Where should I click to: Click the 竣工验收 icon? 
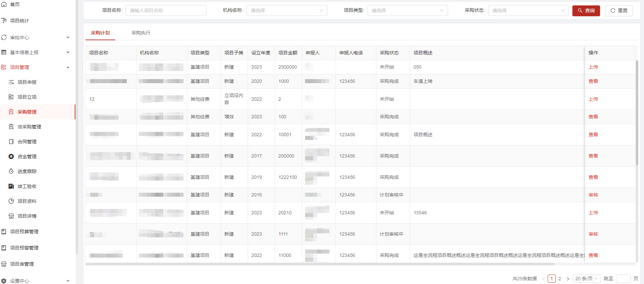(x=11, y=186)
